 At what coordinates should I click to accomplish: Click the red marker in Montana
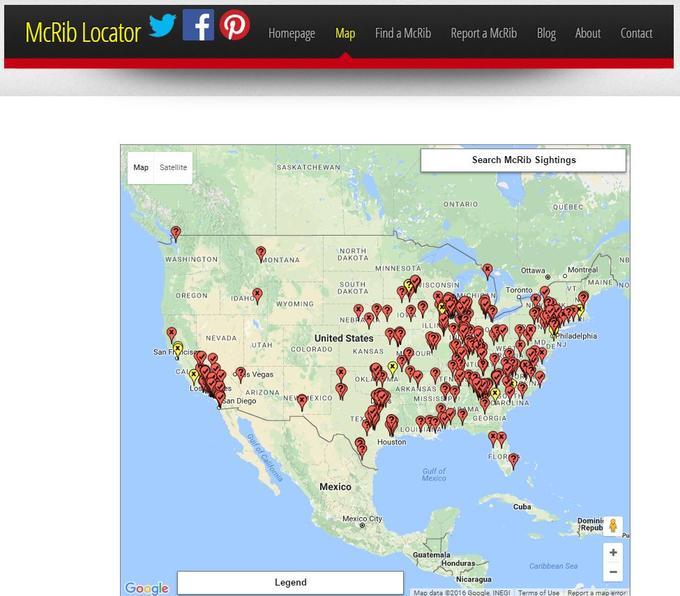click(x=261, y=254)
